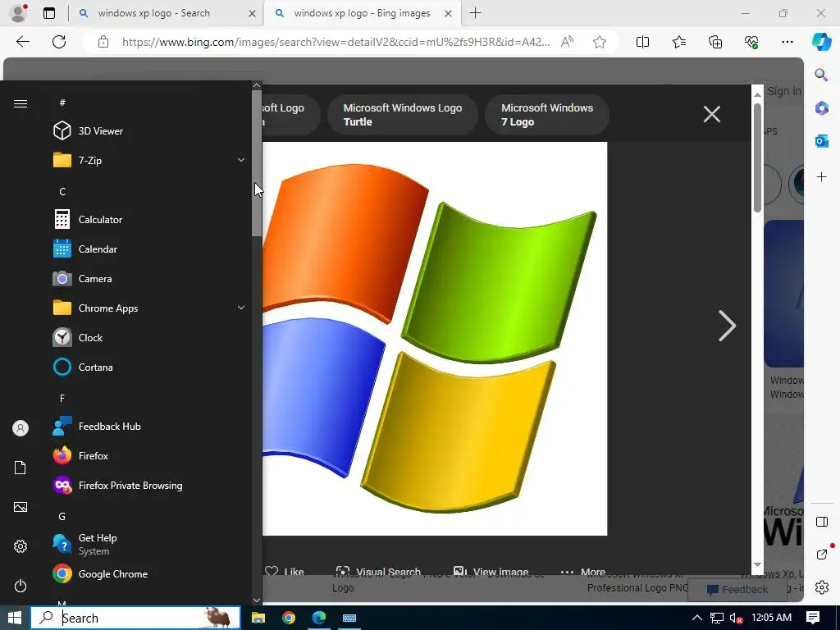
Task: Open network status tray icon
Action: point(717,619)
